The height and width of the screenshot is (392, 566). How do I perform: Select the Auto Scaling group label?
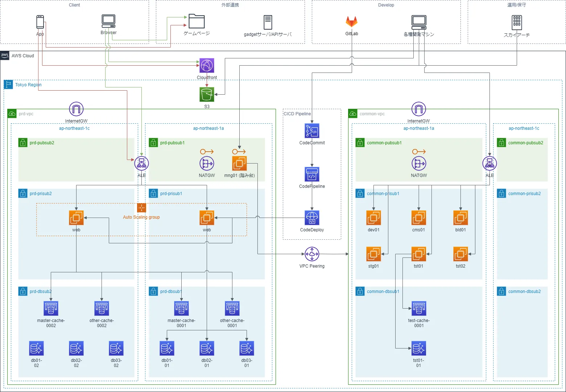click(141, 217)
